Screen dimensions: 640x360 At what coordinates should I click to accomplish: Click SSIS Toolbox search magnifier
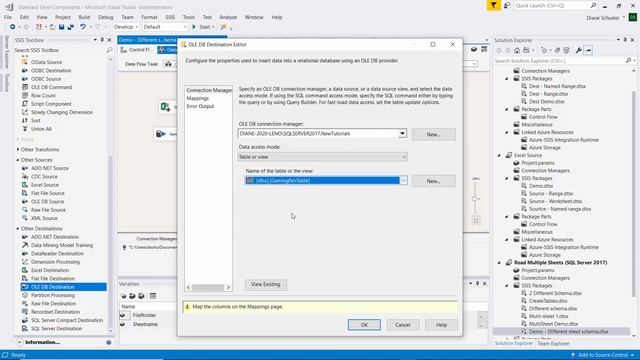click(109, 50)
